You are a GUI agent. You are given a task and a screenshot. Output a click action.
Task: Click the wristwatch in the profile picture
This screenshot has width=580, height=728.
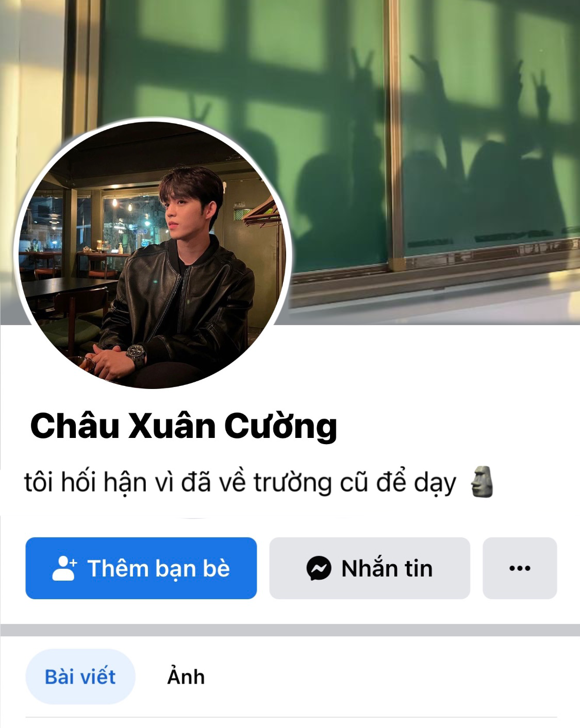tap(136, 354)
